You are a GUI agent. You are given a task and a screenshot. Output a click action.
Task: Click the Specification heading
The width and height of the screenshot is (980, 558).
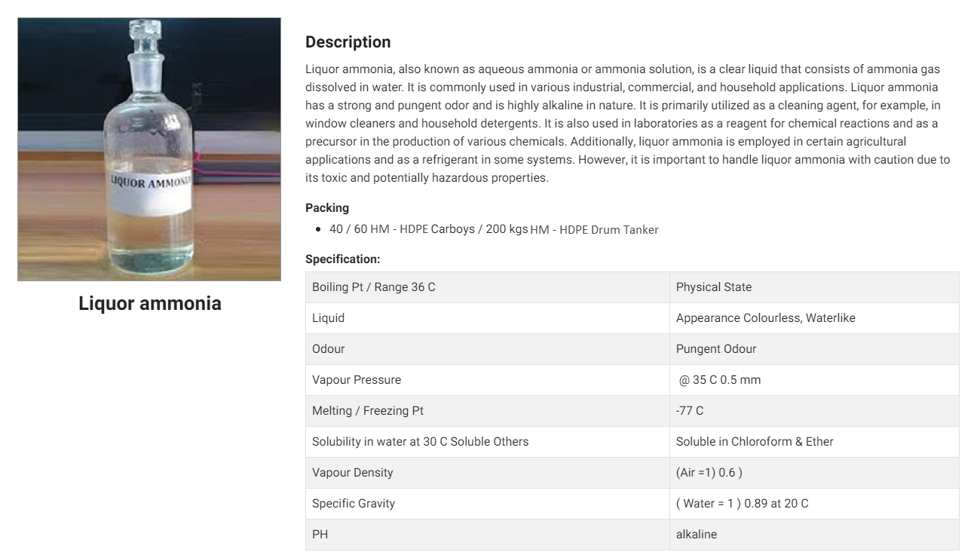coord(342,259)
